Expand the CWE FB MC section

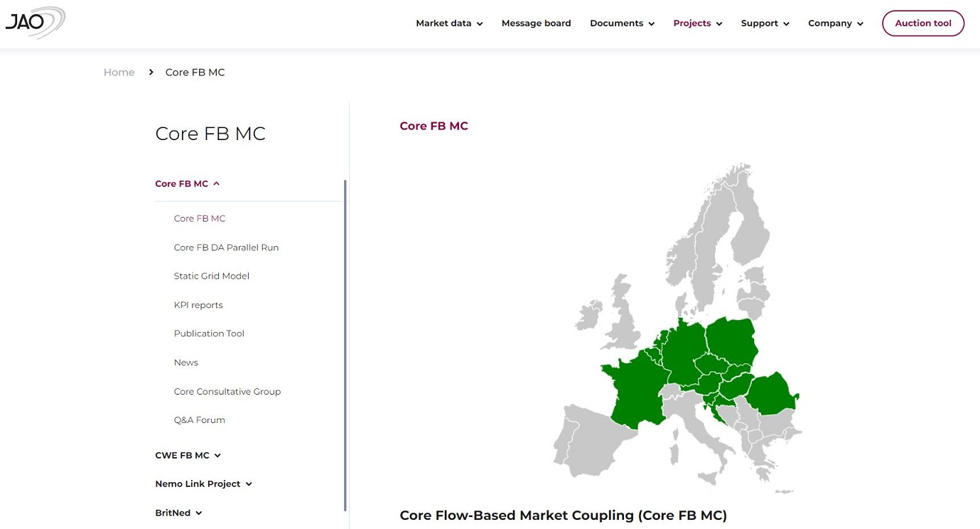[188, 455]
